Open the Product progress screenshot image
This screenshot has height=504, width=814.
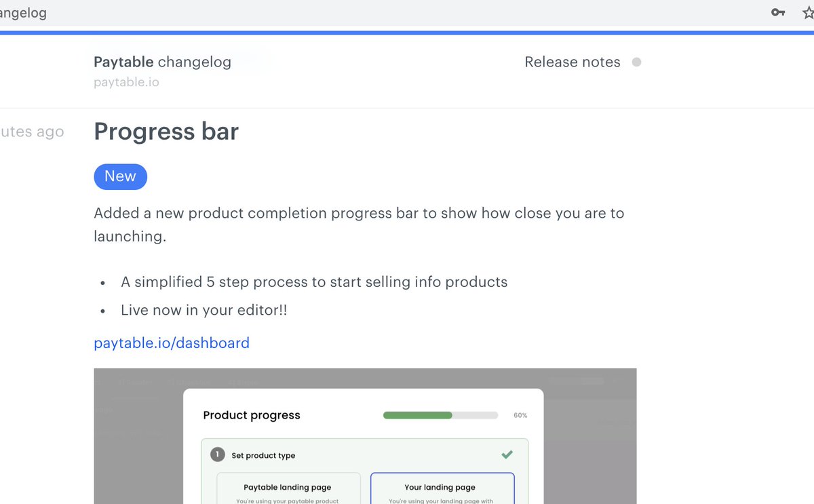(x=365, y=436)
